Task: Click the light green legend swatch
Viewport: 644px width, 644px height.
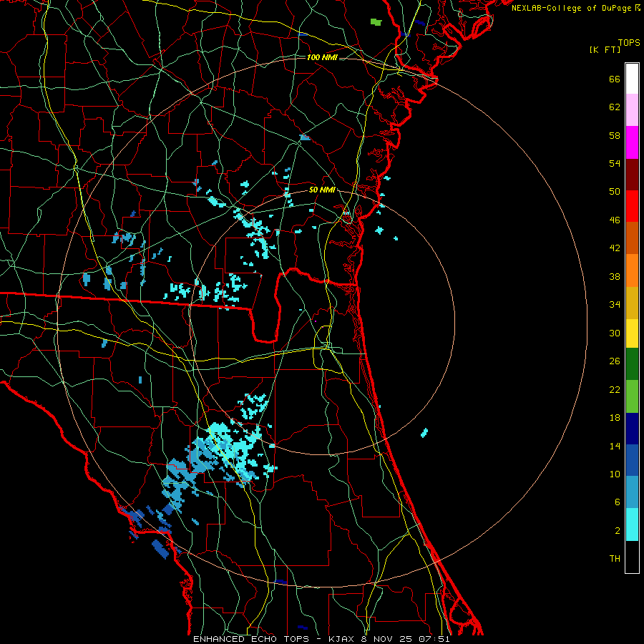Action: [x=632, y=396]
